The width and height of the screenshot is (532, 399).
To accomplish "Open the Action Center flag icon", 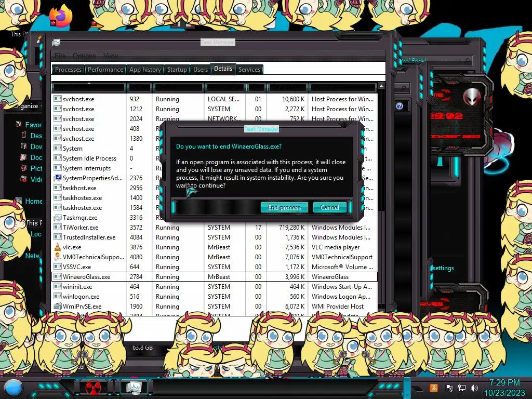I will pyautogui.click(x=449, y=388).
